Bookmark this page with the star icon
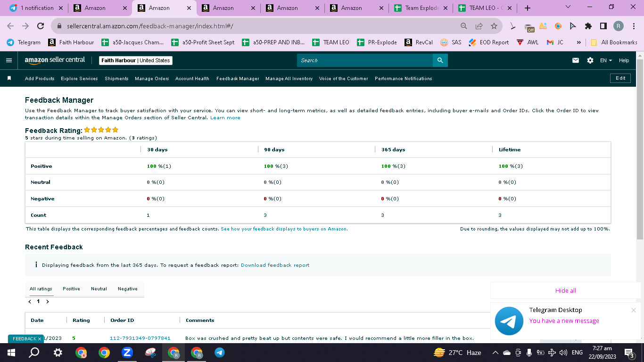644x362 pixels. 494,26
